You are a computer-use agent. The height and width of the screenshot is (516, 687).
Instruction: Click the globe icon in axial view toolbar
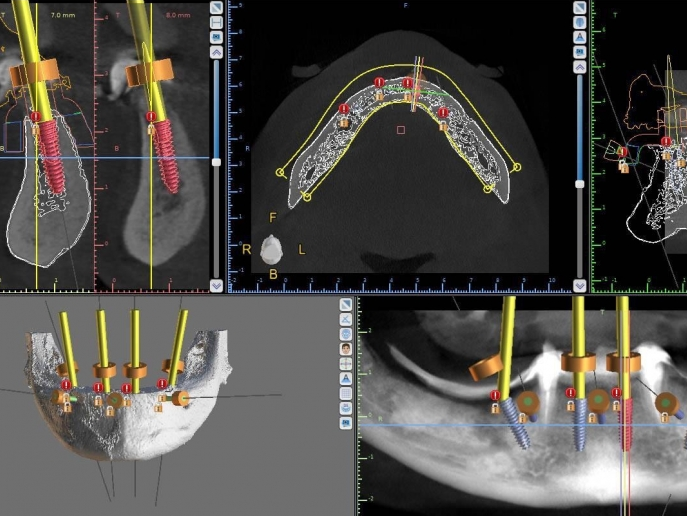click(580, 21)
